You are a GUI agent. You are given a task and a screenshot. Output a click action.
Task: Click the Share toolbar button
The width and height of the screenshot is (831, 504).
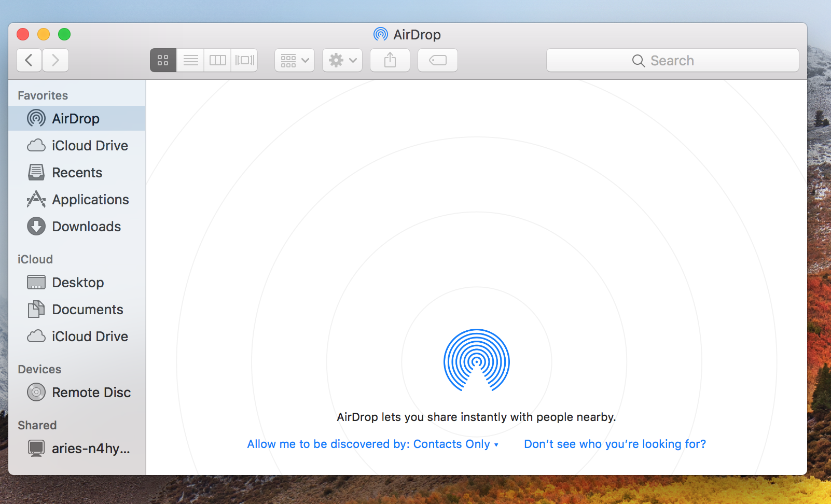point(390,60)
